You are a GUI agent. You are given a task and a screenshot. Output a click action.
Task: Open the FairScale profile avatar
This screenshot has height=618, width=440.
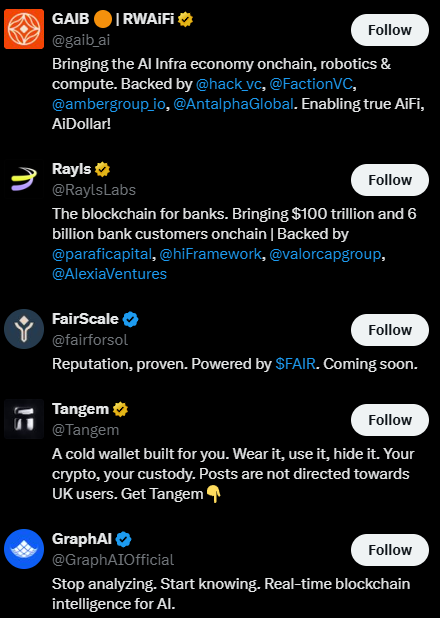click(x=24, y=329)
